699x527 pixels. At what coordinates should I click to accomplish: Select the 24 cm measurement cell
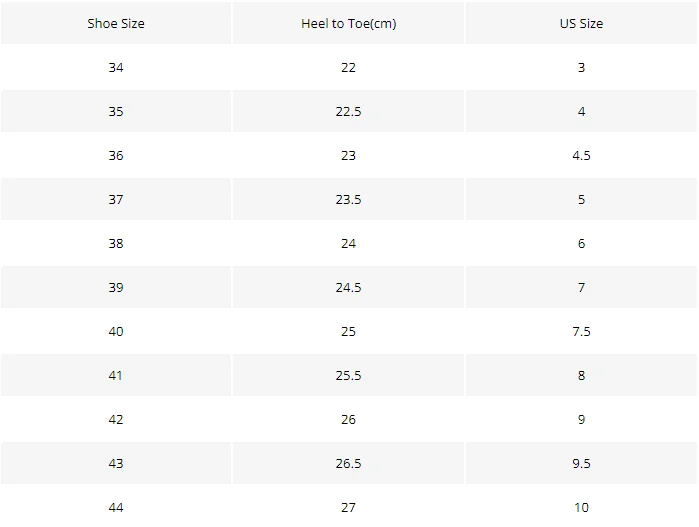[x=348, y=244]
